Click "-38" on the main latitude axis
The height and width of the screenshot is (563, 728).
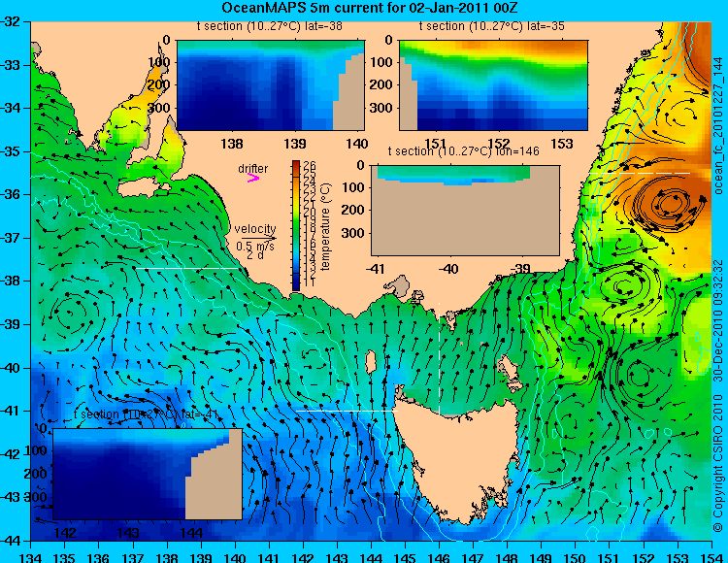click(11, 281)
